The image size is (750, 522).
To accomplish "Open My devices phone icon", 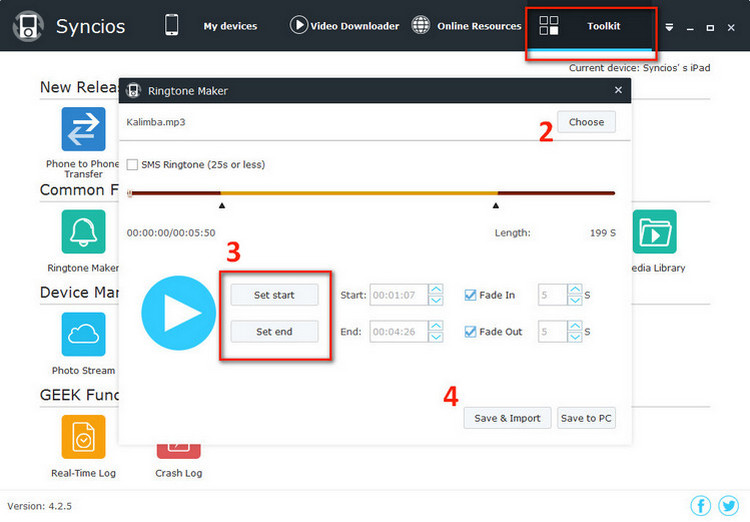I will [172, 25].
